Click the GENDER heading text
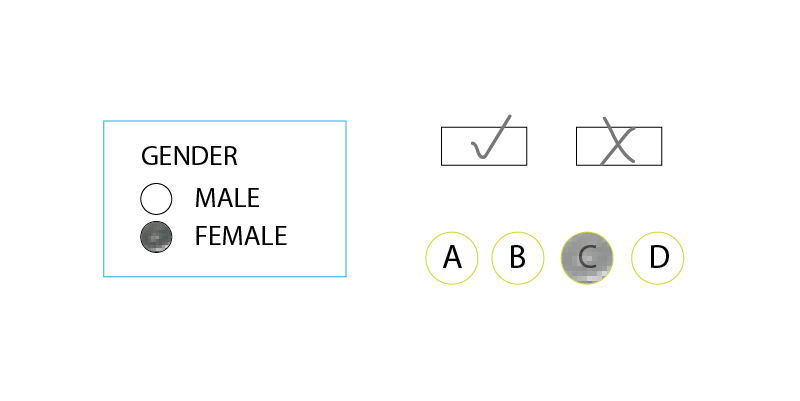800x401 pixels. [x=189, y=156]
